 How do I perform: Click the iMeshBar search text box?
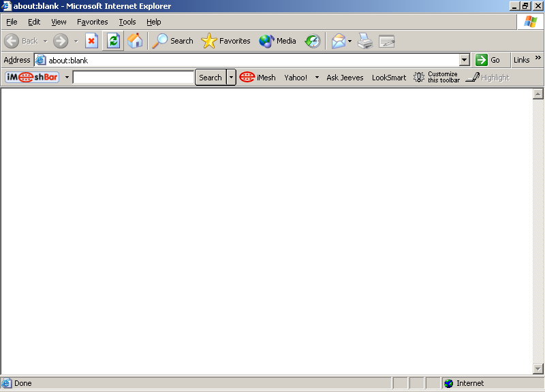134,78
